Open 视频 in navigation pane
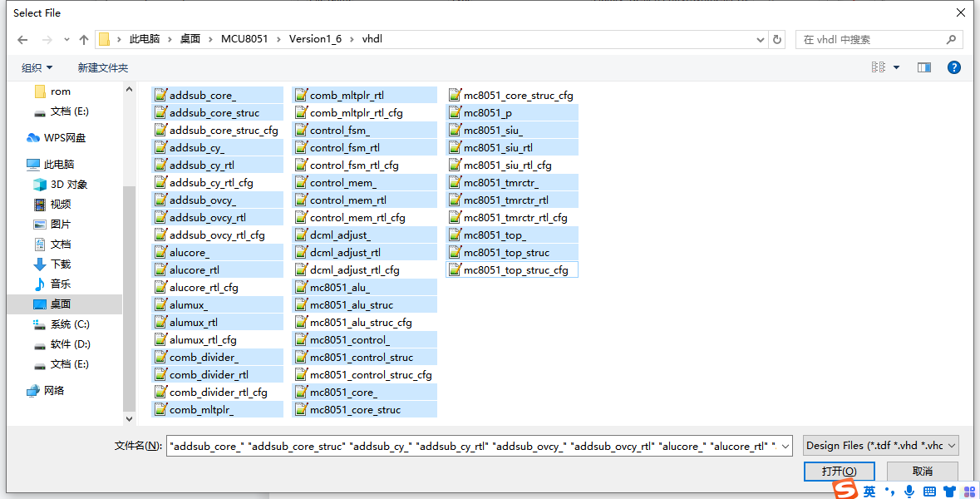The image size is (980, 499). pyautogui.click(x=60, y=205)
